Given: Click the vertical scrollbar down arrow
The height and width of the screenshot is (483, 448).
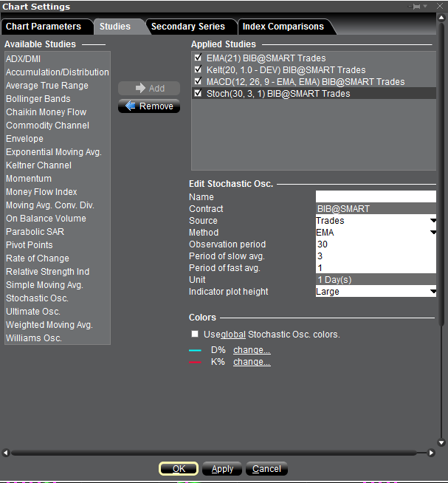Looking at the screenshot, I should [x=441, y=442].
